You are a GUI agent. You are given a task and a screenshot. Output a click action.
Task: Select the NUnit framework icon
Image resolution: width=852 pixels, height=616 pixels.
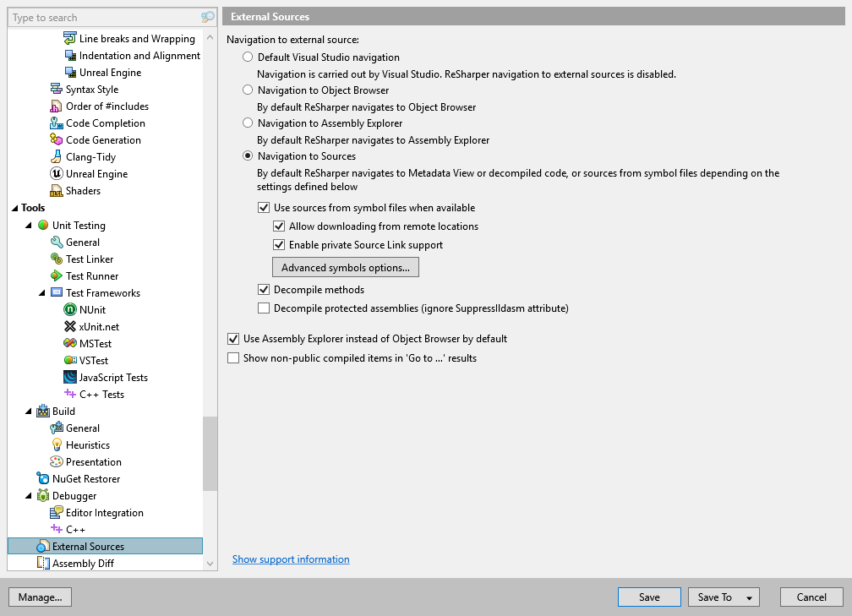coord(68,309)
